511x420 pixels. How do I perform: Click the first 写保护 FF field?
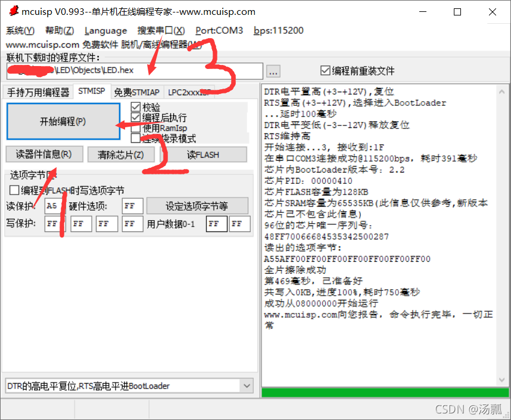coord(55,224)
